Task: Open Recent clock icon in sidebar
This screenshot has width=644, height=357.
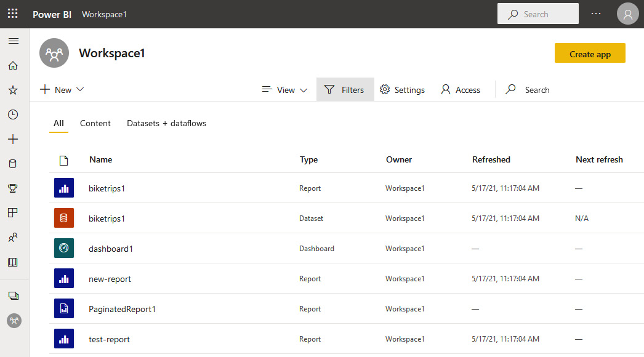Action: coord(13,114)
